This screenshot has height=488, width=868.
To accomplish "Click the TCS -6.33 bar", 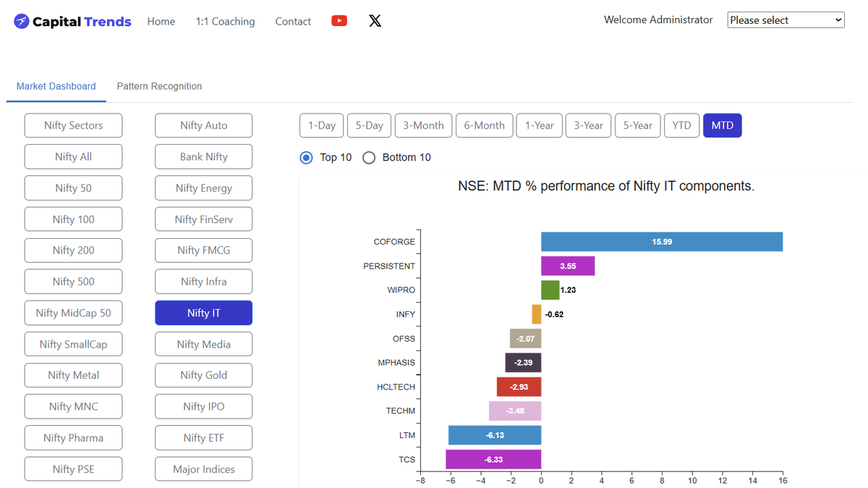I will tap(493, 460).
